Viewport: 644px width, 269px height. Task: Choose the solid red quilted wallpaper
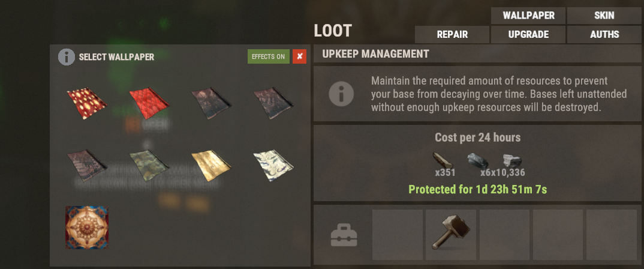[149, 103]
